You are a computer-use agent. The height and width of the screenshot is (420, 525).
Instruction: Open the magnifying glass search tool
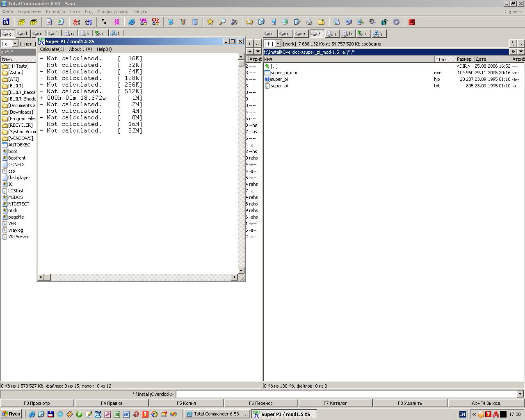[x=222, y=22]
